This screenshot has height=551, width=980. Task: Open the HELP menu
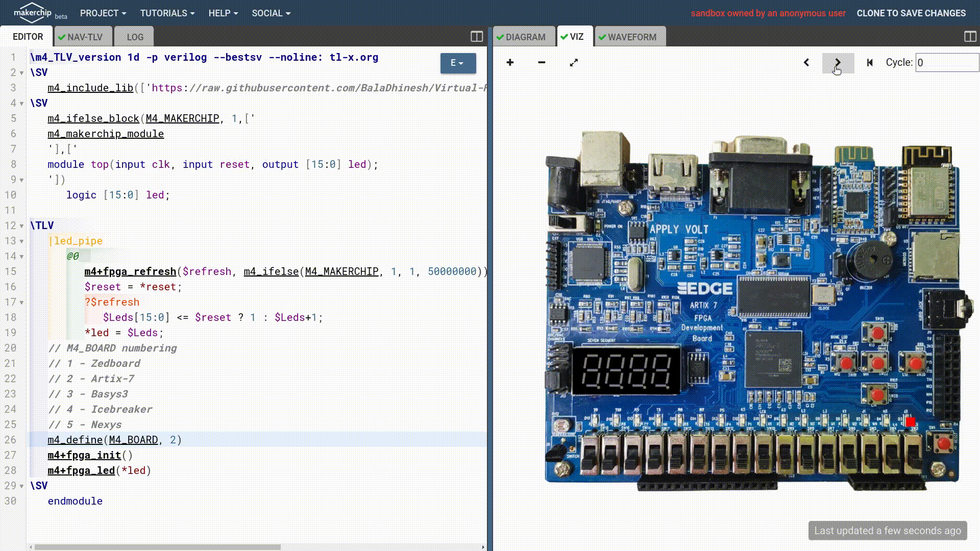[x=223, y=13]
